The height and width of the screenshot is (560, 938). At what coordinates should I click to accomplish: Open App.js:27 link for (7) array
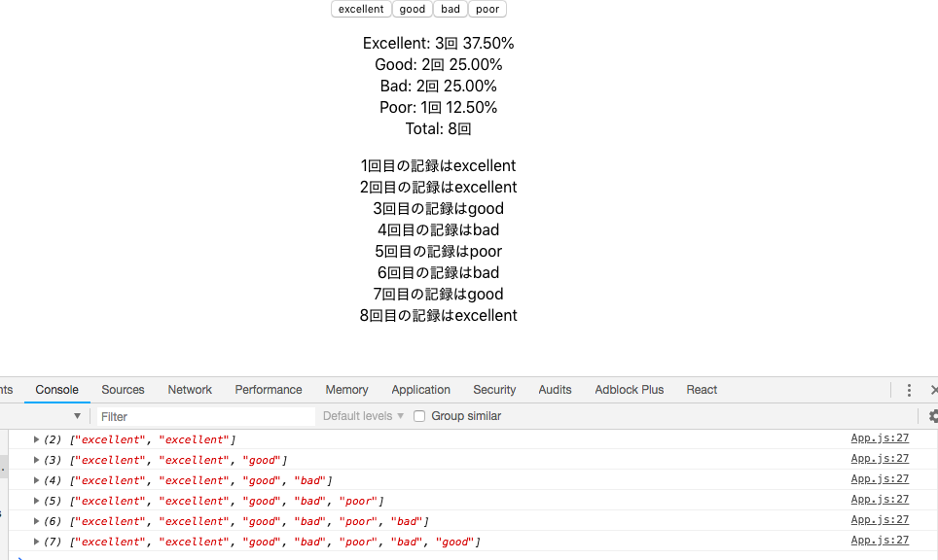[880, 541]
